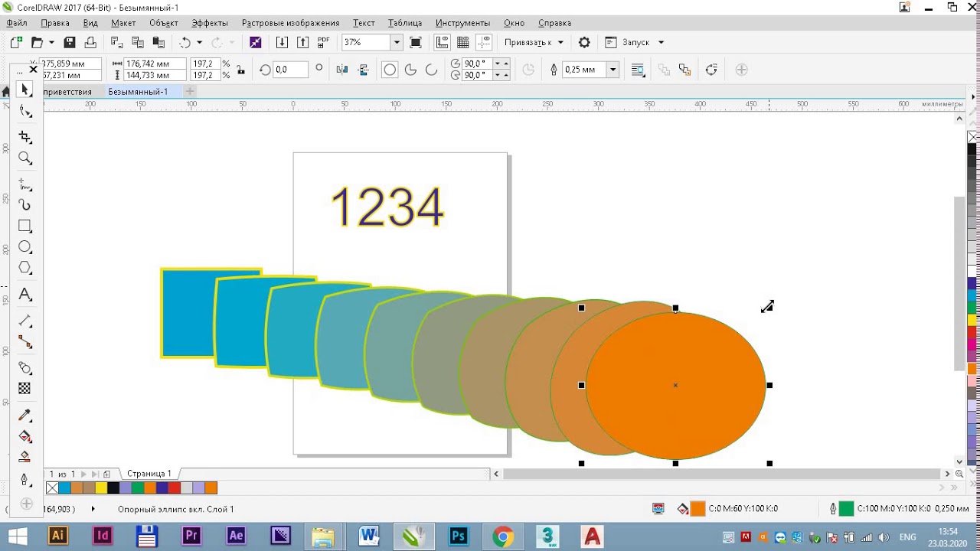Screen dimensions: 980x551
Task: Select the Outline Pen tool in the toolbox
Action: [24, 480]
